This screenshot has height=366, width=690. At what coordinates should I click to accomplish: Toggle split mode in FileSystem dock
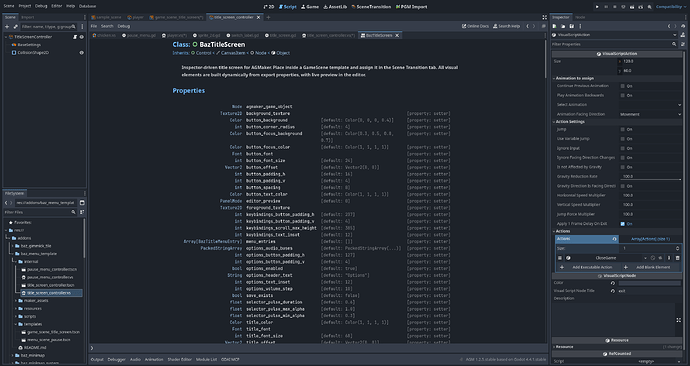[x=82, y=203]
